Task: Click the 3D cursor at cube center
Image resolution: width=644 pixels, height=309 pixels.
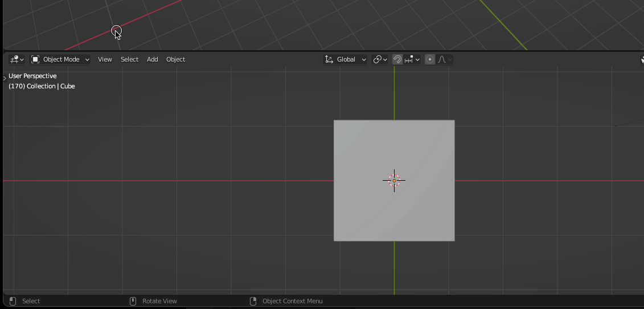Action: click(394, 181)
